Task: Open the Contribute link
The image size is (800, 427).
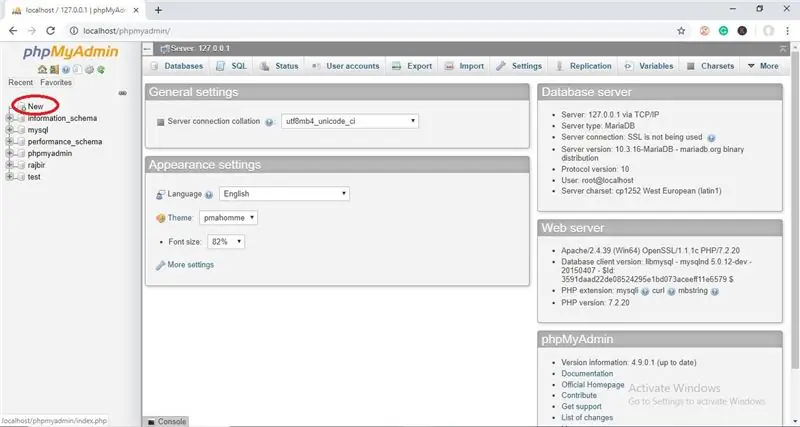Action: [579, 395]
